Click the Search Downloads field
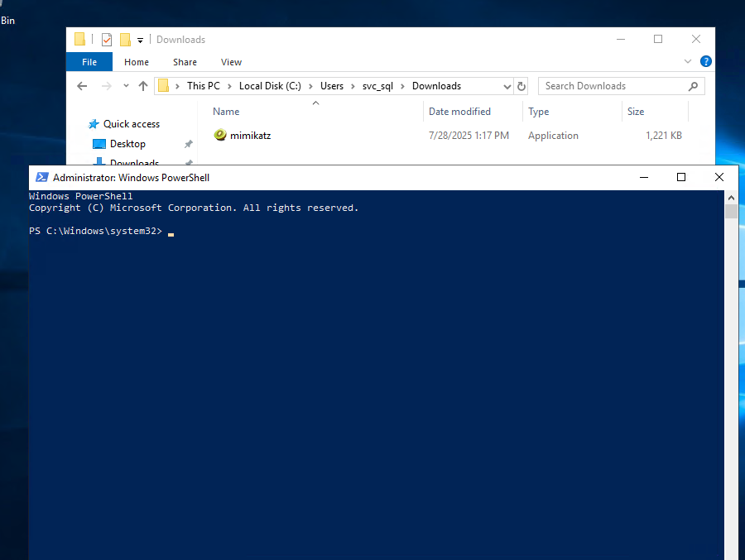The width and height of the screenshot is (745, 560). coord(621,86)
